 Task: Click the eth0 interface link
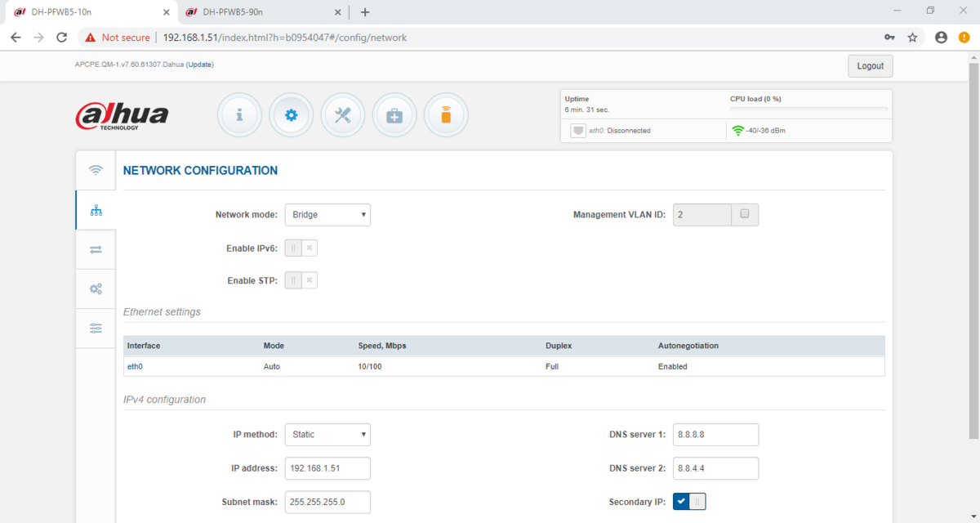pyautogui.click(x=135, y=367)
